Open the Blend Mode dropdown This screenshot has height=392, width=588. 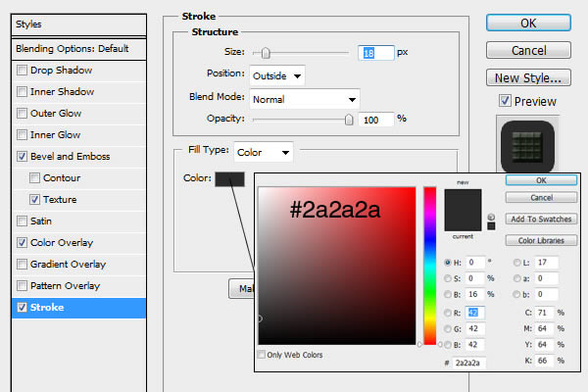click(x=304, y=99)
